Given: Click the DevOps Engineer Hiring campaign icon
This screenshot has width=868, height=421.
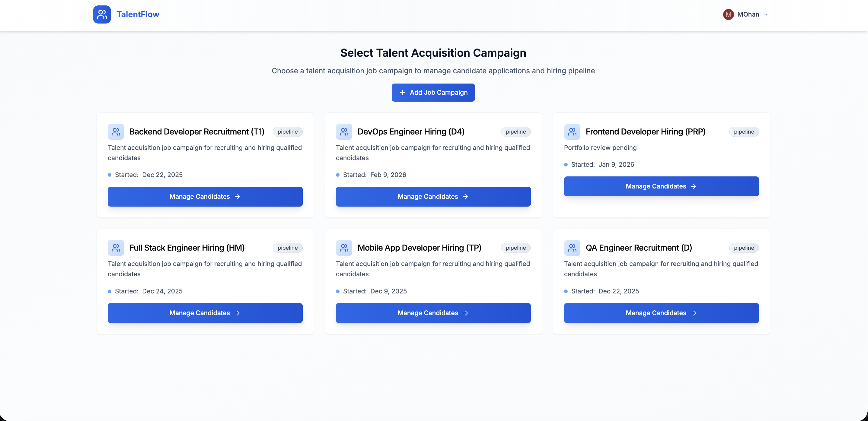Looking at the screenshot, I should (344, 132).
